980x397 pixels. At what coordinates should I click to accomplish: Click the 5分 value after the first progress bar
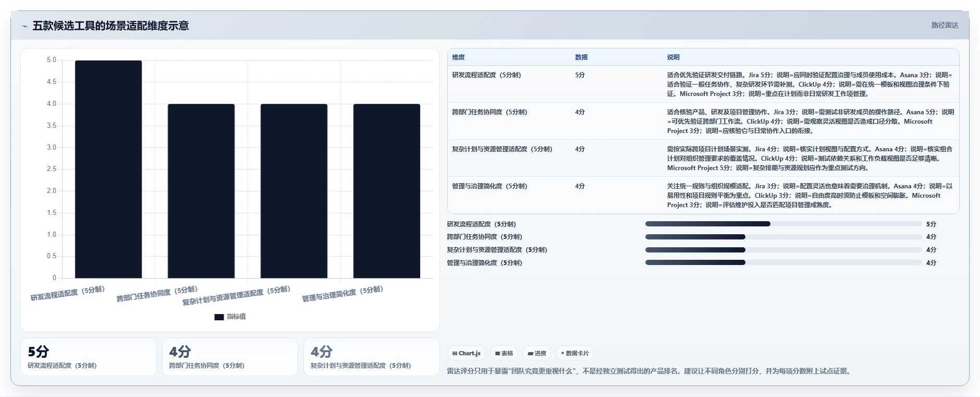931,224
